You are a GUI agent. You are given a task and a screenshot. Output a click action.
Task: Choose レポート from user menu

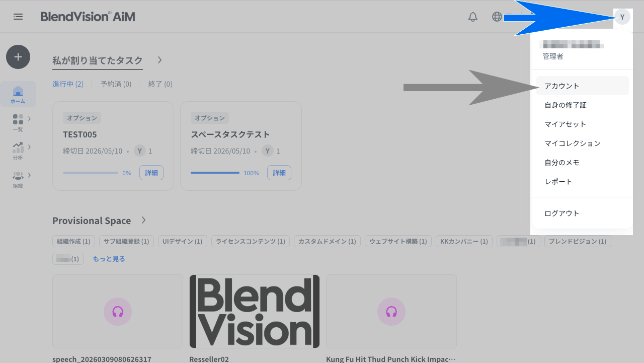[x=583, y=181]
